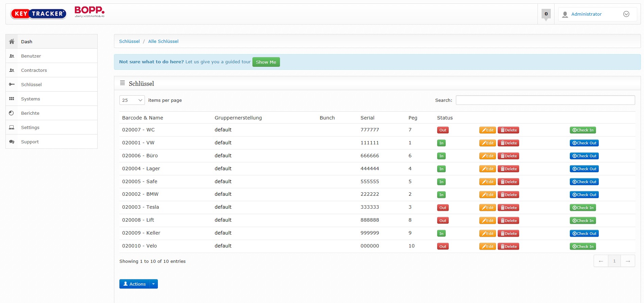
Task: Check In key 020008 - Lift
Action: [583, 221]
